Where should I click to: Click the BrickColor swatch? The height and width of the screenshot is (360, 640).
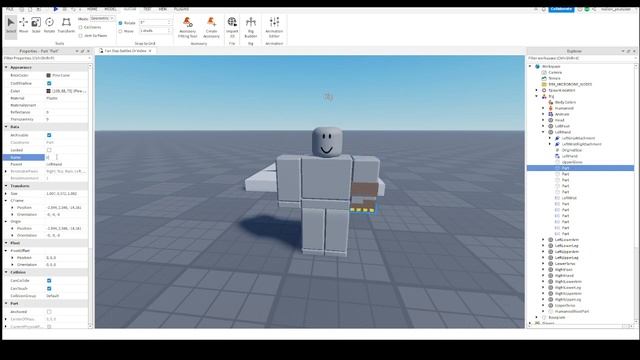pos(49,76)
